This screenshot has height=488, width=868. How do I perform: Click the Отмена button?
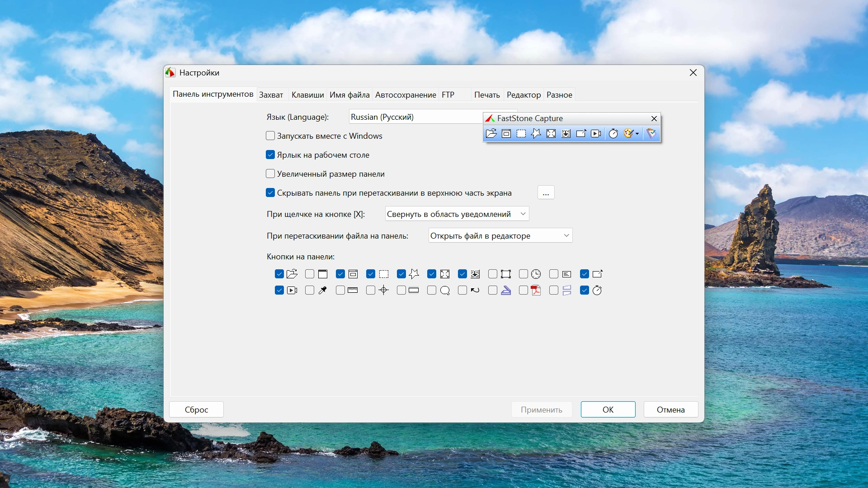pyautogui.click(x=670, y=409)
